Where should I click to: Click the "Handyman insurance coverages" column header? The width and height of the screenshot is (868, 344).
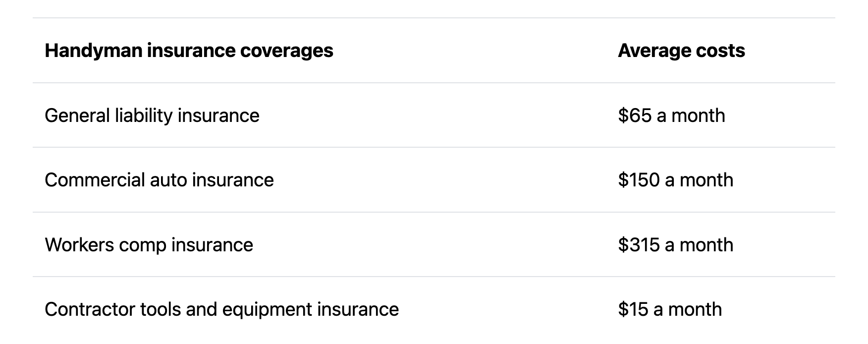(x=189, y=51)
